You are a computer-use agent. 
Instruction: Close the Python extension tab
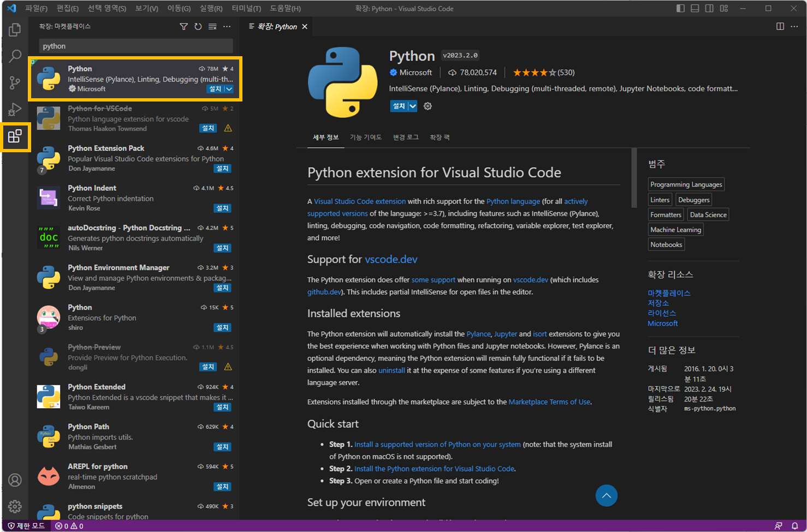point(305,27)
